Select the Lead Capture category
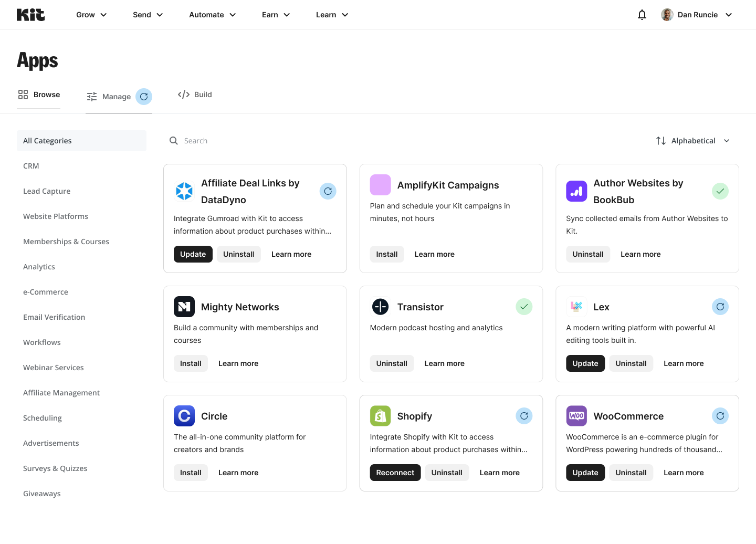Screen dimensions: 756x544 81,191
